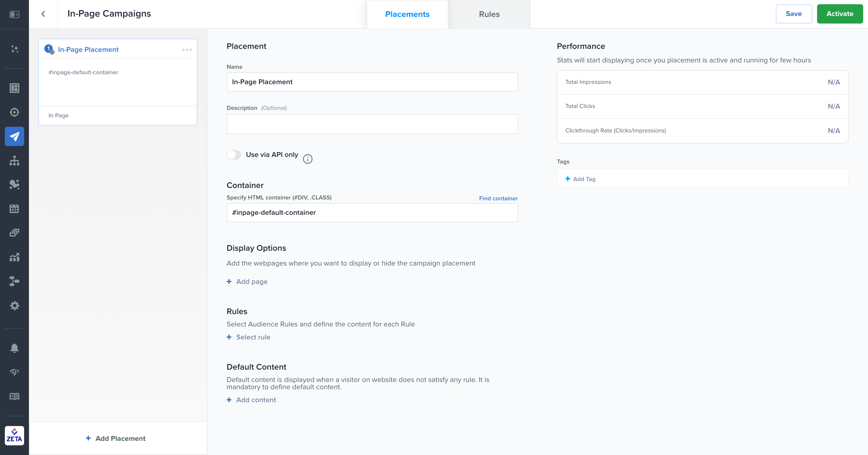Click the back arrow chevron
The width and height of the screenshot is (868, 455).
[x=43, y=14]
